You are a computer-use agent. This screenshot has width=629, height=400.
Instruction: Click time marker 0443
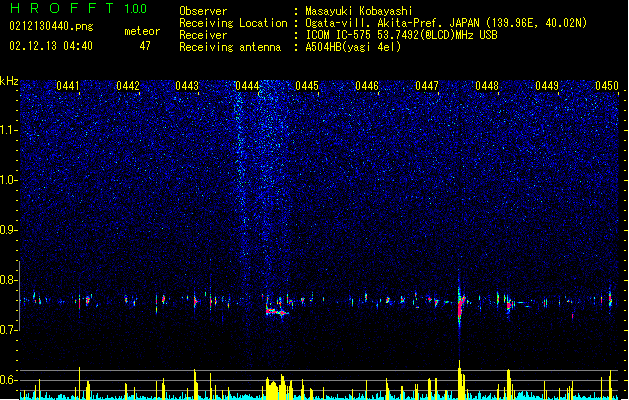point(187,86)
